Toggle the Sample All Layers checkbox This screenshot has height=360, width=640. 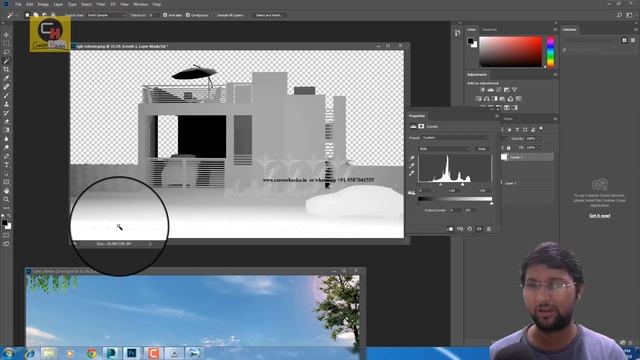point(214,15)
